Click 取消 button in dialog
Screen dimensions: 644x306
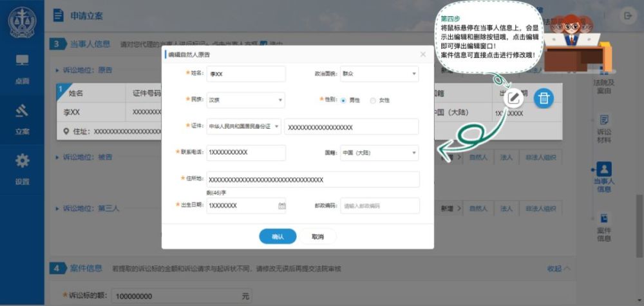coord(317,236)
